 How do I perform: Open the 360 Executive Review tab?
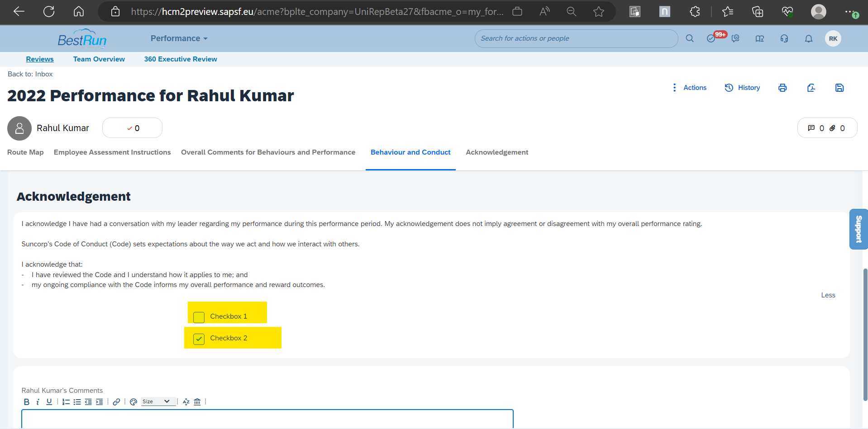tap(181, 59)
